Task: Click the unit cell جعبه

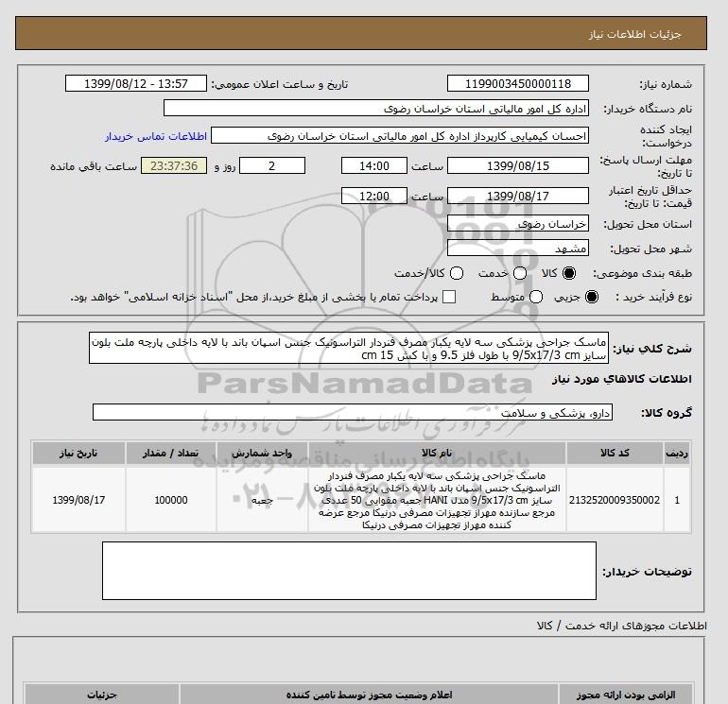Action: (262, 500)
